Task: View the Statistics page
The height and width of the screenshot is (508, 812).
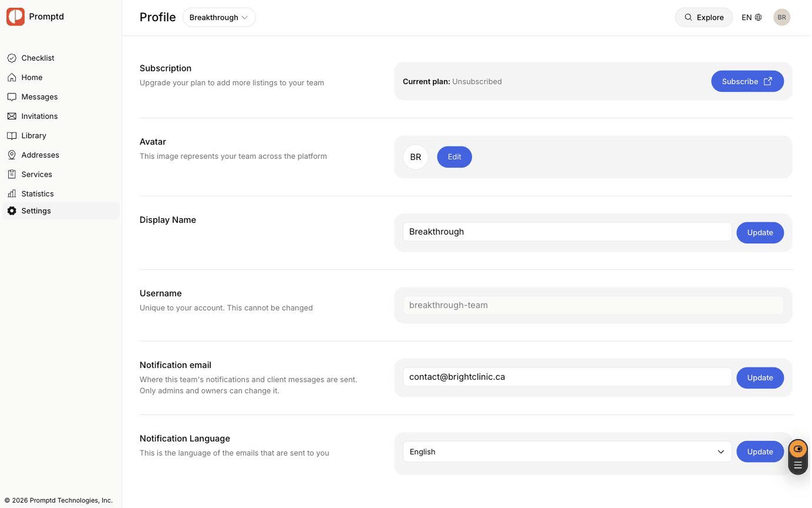Action: pyautogui.click(x=61, y=193)
